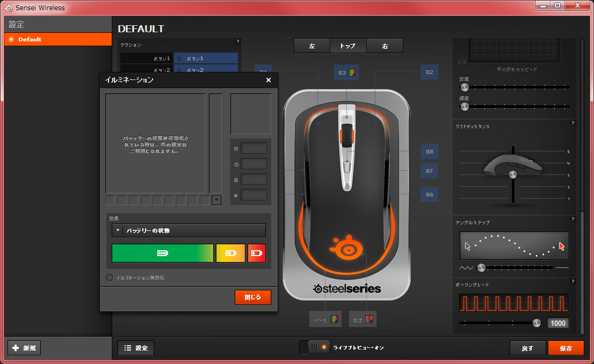Select the green full battery indicator

[163, 253]
